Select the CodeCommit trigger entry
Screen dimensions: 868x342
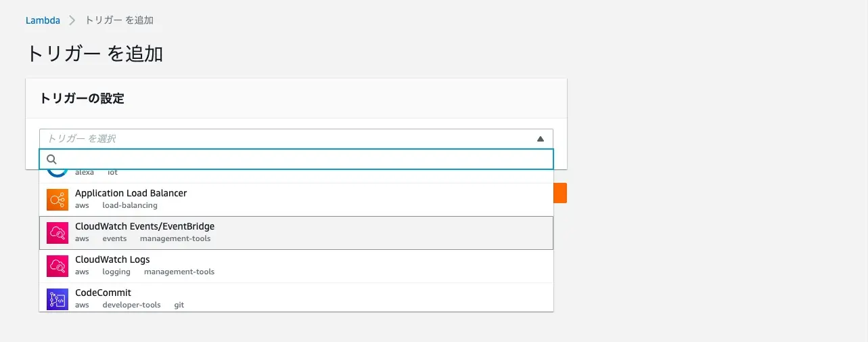tap(296, 298)
